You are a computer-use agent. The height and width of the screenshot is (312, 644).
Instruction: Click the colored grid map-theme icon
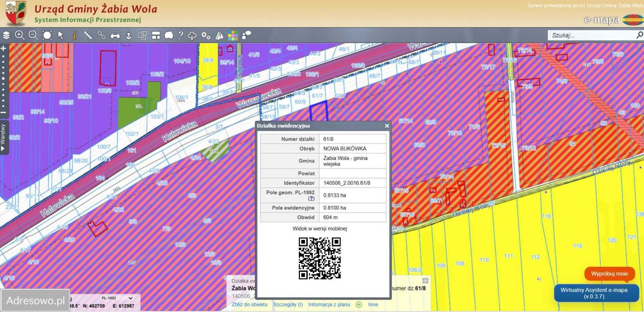(x=233, y=35)
